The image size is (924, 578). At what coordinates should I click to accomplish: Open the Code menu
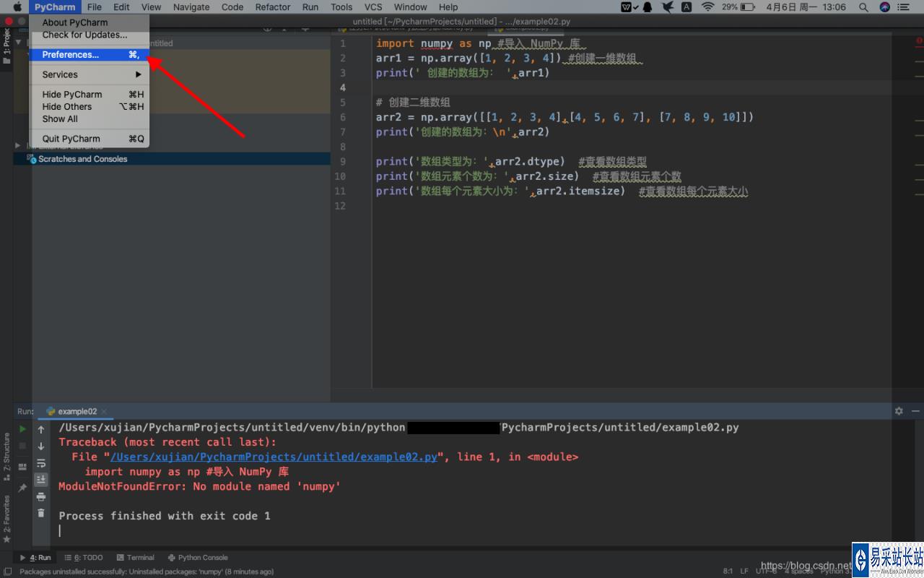coord(232,7)
